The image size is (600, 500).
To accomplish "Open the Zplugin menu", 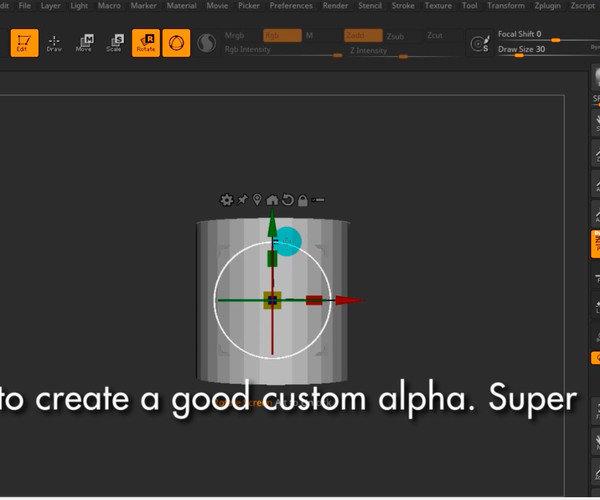I will tap(548, 6).
